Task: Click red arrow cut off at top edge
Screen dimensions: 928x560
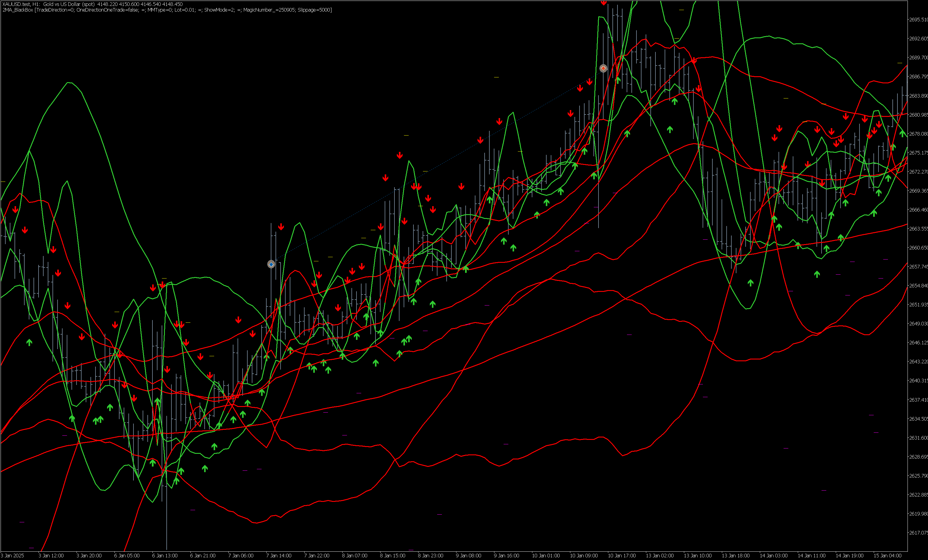Action: tap(604, 3)
